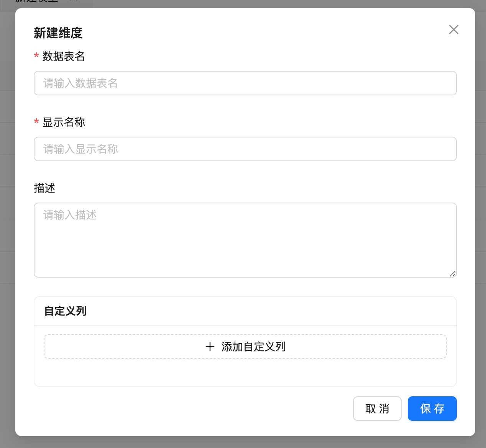The height and width of the screenshot is (448, 486).
Task: Click the 描述 field label
Action: [44, 188]
